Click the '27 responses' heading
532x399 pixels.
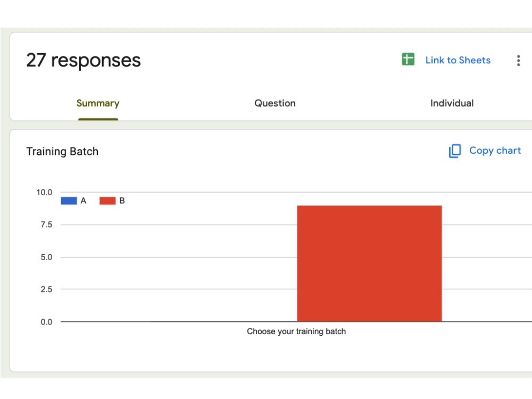point(84,61)
